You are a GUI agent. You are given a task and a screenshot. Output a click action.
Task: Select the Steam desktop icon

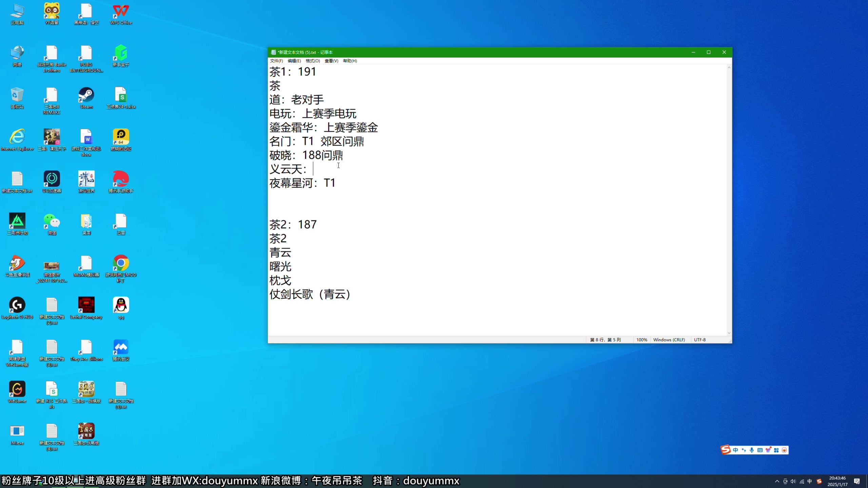(x=86, y=98)
